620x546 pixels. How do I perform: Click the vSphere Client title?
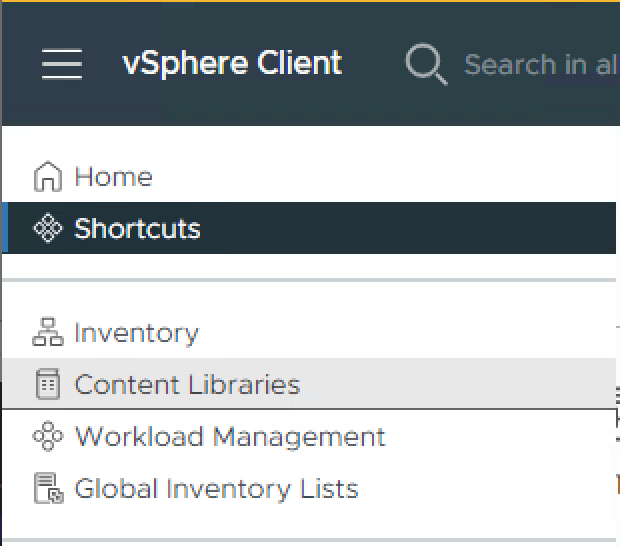pyautogui.click(x=232, y=64)
